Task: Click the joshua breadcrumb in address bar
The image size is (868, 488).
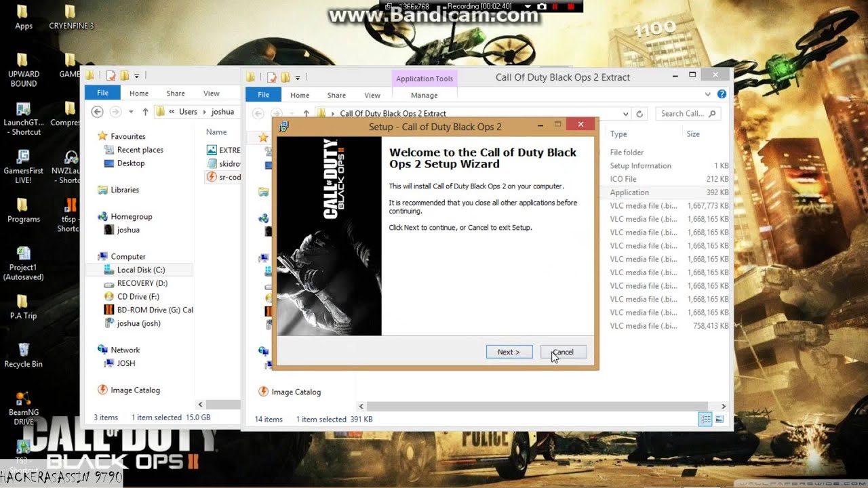Action: (222, 112)
